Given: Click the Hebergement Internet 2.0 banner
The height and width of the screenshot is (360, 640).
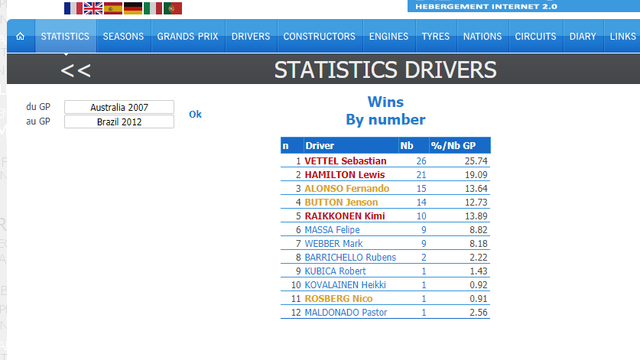Looking at the screenshot, I should [524, 6].
